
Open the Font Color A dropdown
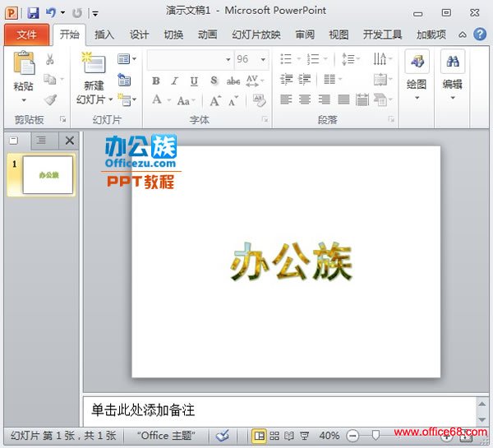(168, 100)
